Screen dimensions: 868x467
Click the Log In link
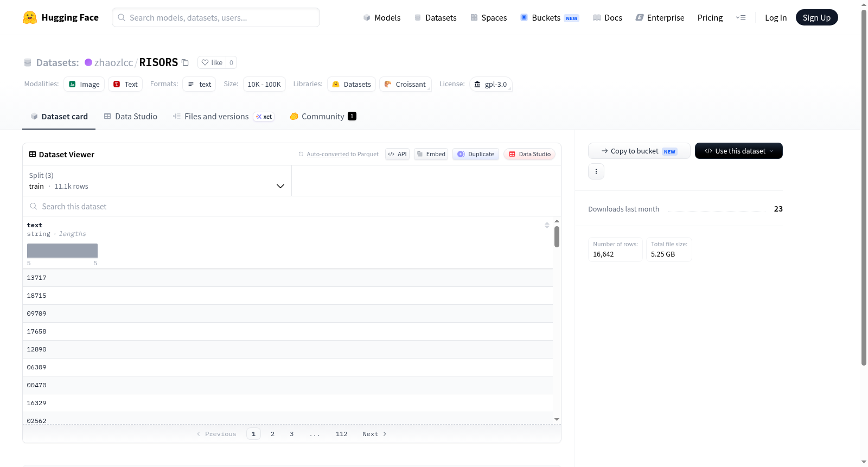pyautogui.click(x=776, y=17)
